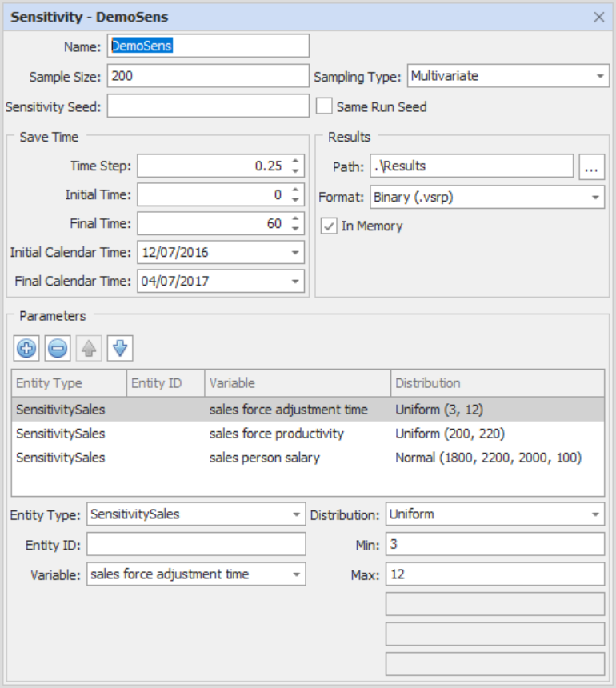This screenshot has height=688, width=616.
Task: Click the Variable column header
Action: click(298, 383)
